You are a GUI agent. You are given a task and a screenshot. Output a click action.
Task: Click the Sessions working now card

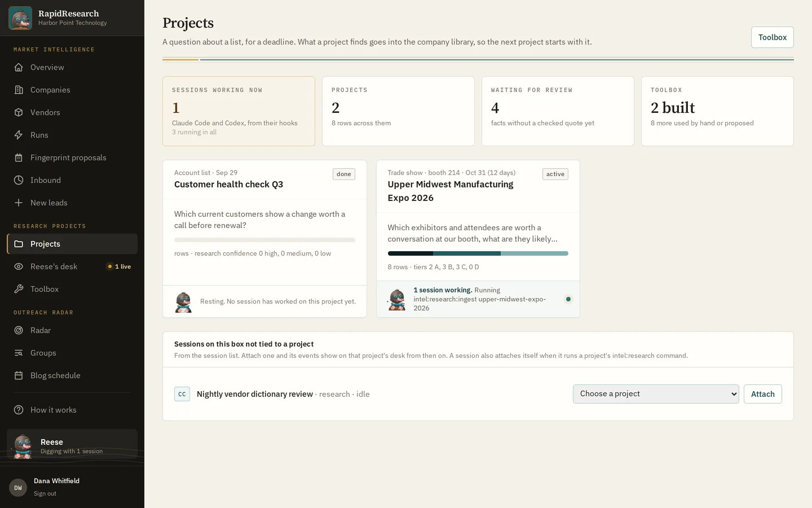click(x=239, y=111)
